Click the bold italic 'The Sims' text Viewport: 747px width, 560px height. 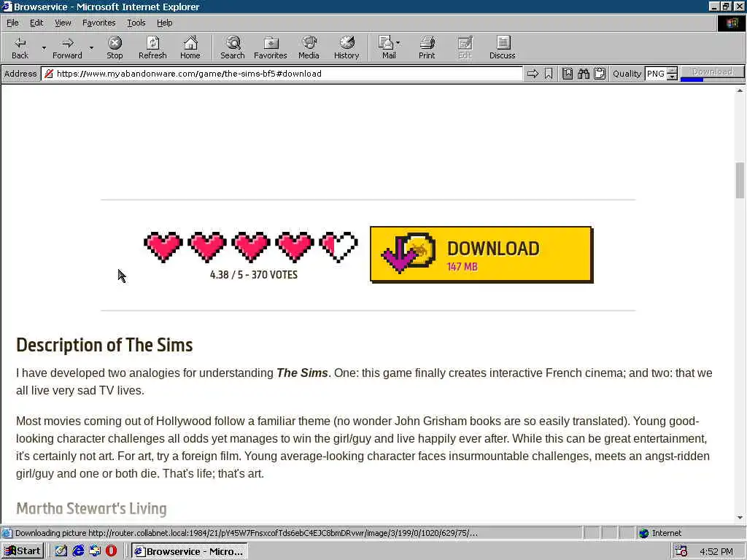pyautogui.click(x=302, y=373)
